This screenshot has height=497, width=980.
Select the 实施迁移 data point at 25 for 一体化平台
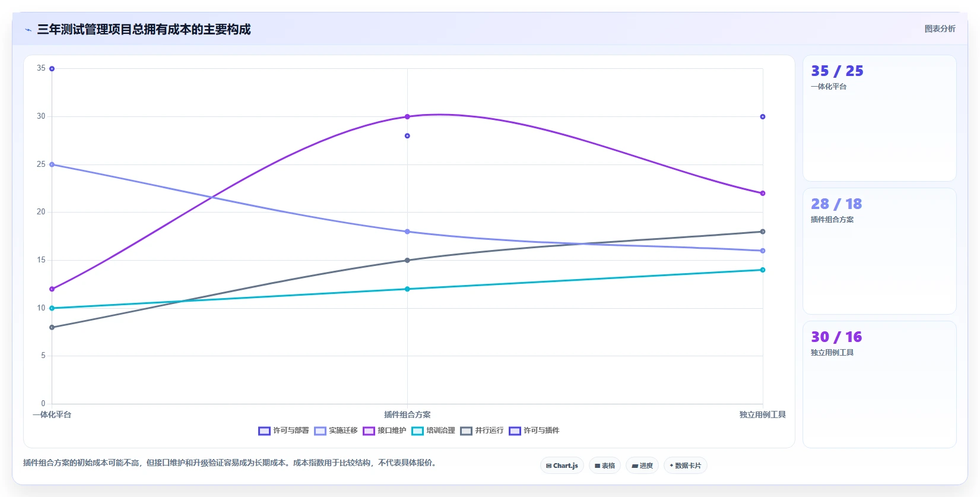pyautogui.click(x=52, y=164)
